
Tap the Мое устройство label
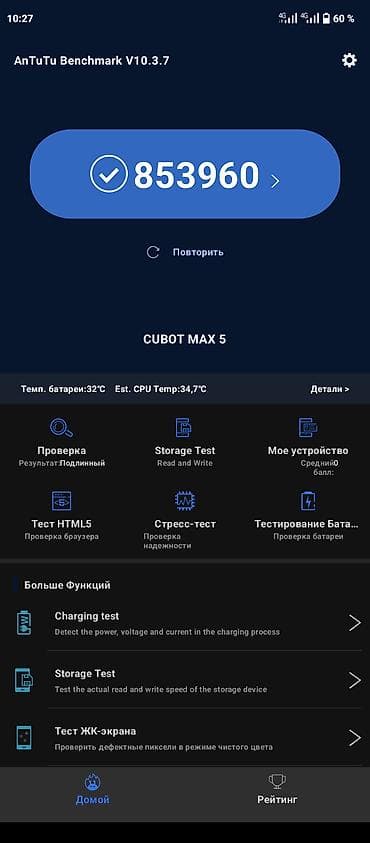pos(308,451)
